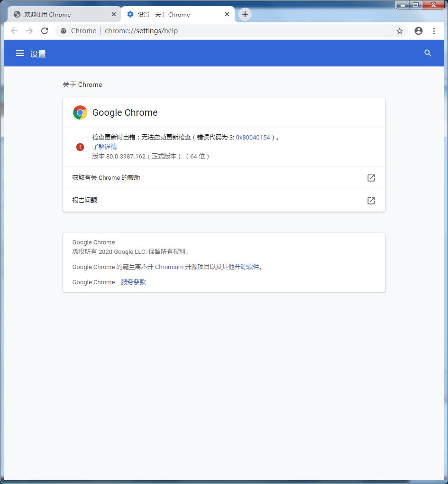Open the Chromium project link
The image size is (448, 484).
(169, 267)
